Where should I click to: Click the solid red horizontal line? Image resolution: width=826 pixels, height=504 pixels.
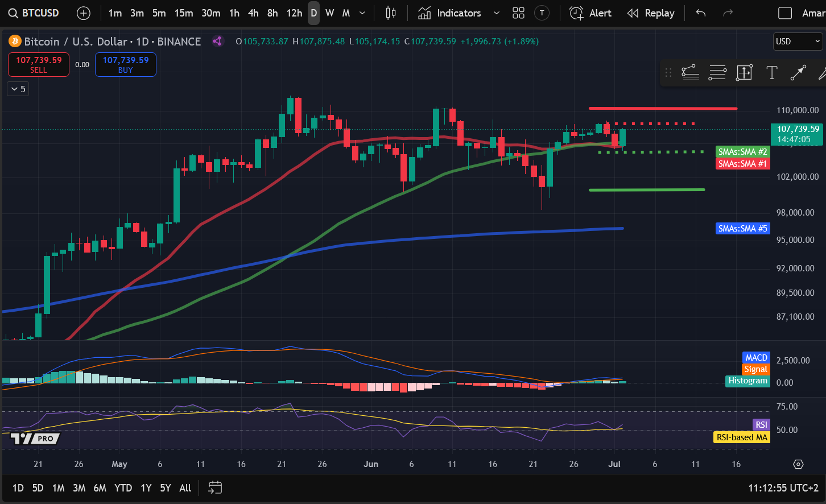(x=663, y=108)
